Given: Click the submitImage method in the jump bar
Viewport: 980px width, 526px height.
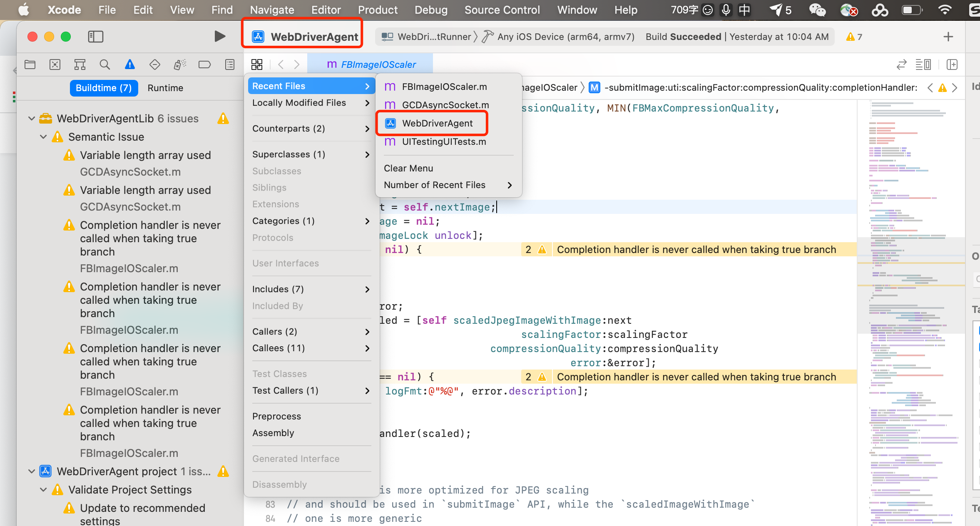Looking at the screenshot, I should tap(753, 88).
